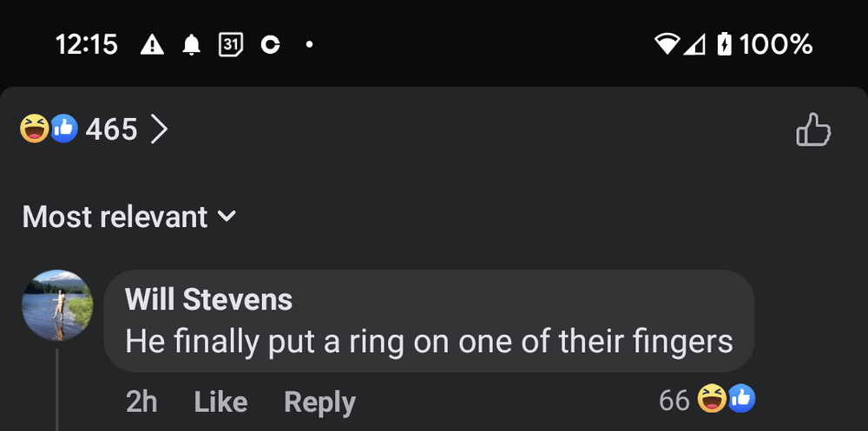Viewport: 868px width, 431px height.
Task: Like Will Stevens' comment
Action: tap(220, 402)
